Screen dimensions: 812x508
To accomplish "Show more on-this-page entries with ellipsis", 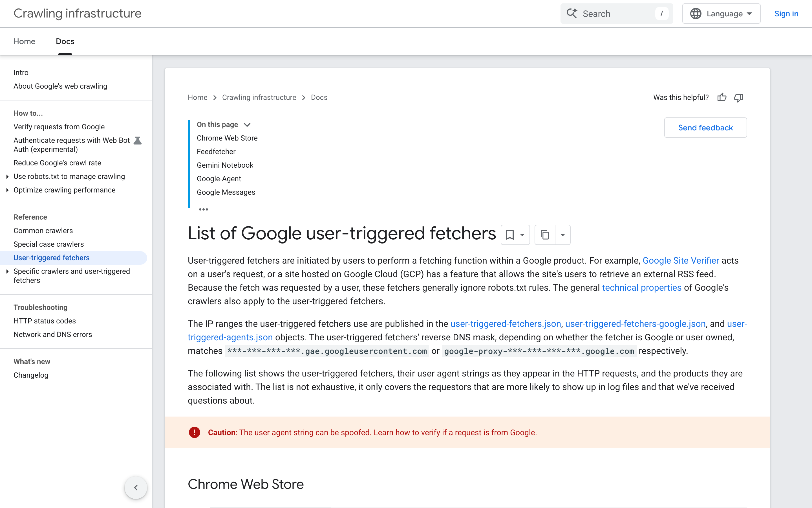I will 203,209.
